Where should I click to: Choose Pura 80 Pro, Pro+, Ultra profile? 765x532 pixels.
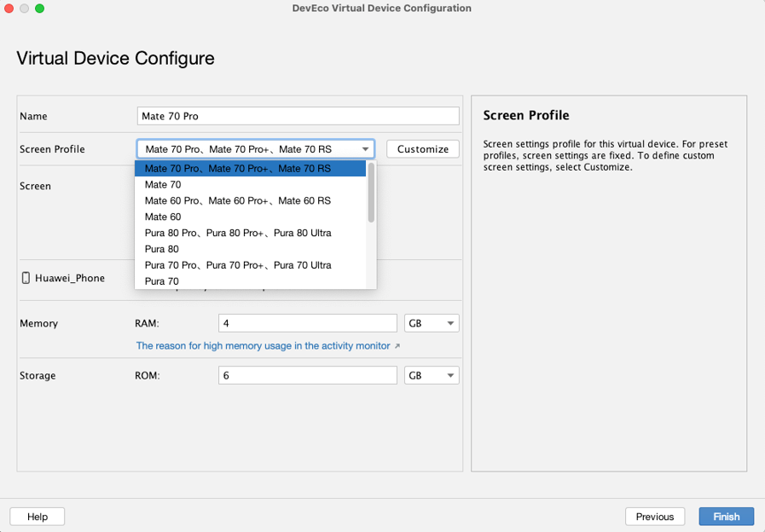point(250,233)
